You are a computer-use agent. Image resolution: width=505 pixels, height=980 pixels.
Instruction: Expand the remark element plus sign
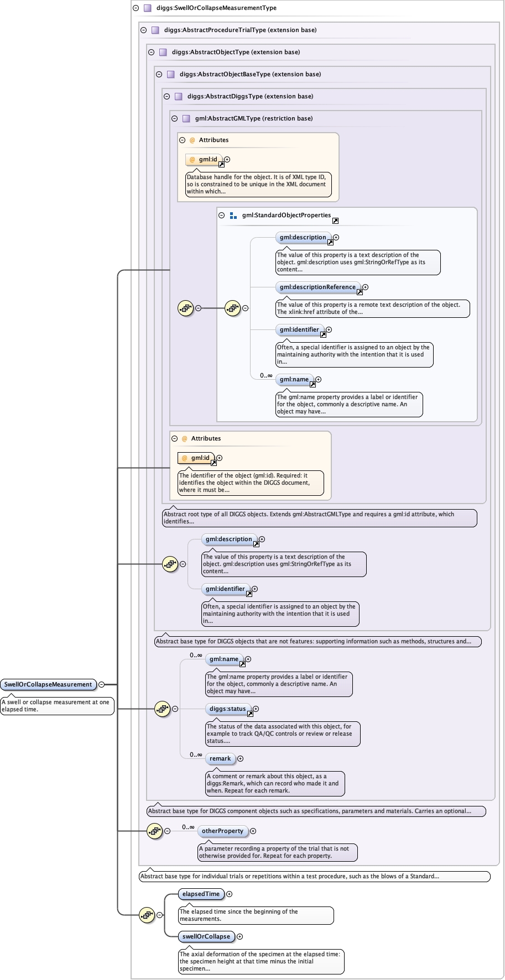pos(240,758)
